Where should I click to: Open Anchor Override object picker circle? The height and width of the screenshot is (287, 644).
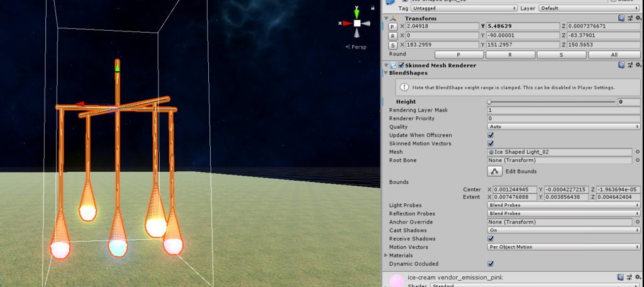coord(638,222)
